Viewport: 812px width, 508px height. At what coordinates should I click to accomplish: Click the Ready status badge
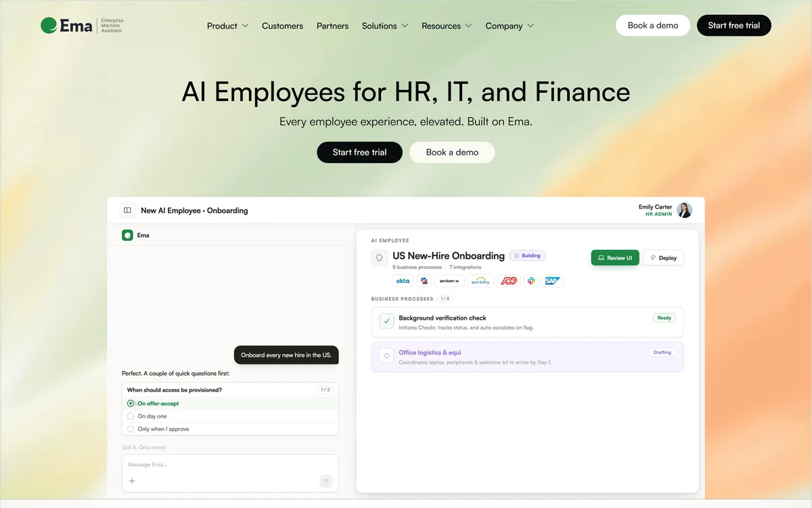pos(664,318)
